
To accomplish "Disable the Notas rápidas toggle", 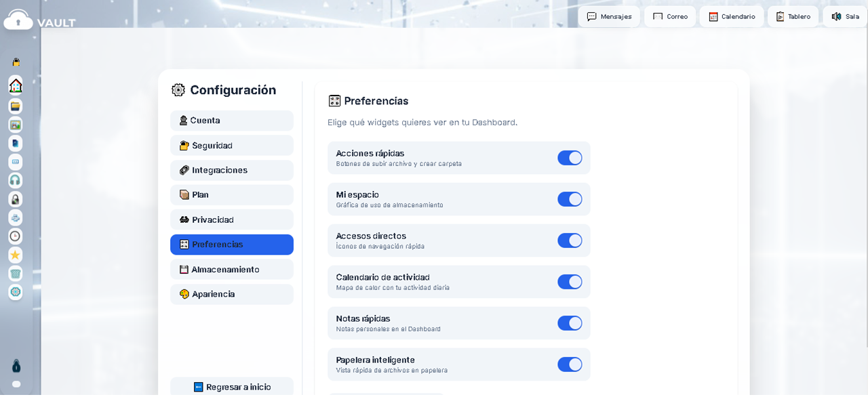I will click(x=570, y=323).
